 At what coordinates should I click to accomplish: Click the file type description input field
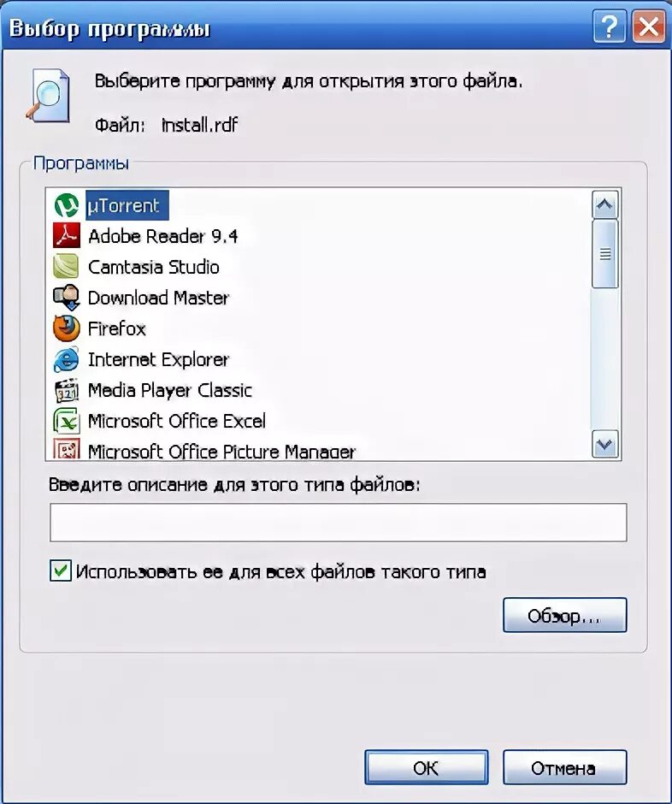coord(339,523)
